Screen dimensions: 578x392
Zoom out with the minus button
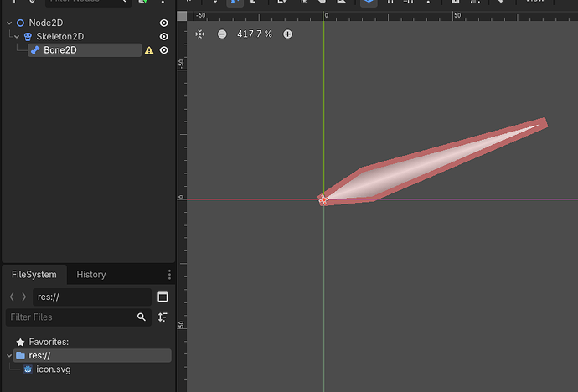pyautogui.click(x=222, y=34)
